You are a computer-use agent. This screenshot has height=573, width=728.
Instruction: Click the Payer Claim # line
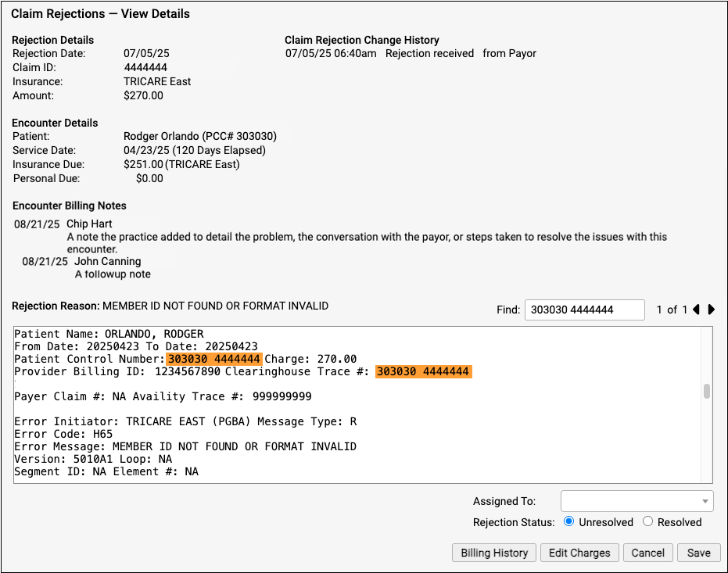[x=163, y=396]
